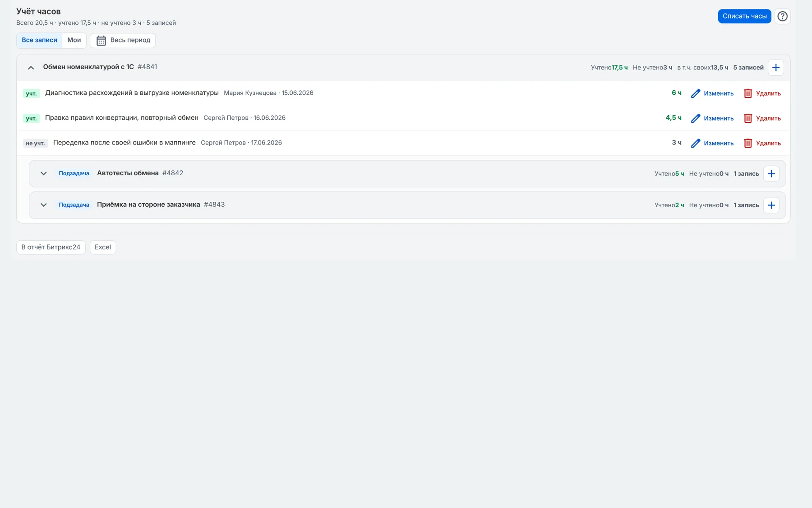Click Удалить label for the 4,5 ч entry

pyautogui.click(x=768, y=118)
